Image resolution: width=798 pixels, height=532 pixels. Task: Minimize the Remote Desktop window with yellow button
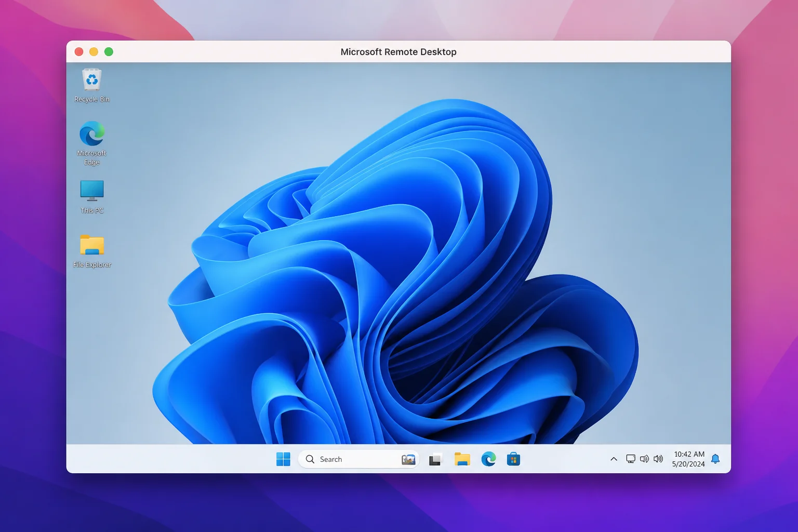[94, 51]
